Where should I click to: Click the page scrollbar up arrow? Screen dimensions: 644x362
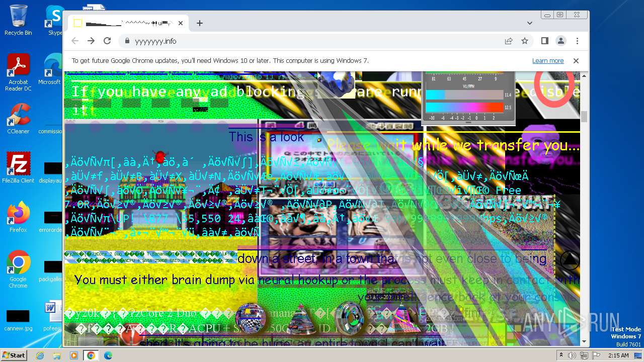click(584, 76)
